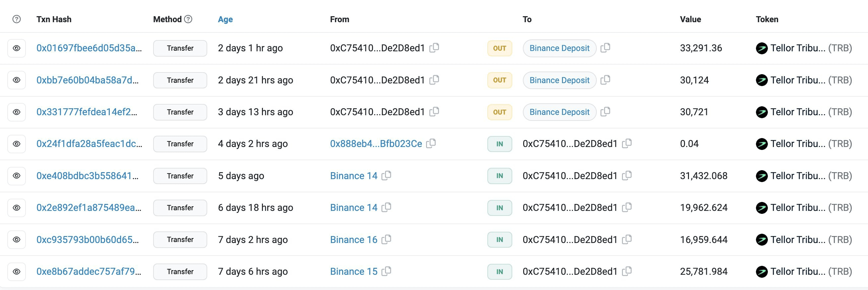Toggle the Age column time format
Viewport: 868px width, 290px height.
(225, 19)
